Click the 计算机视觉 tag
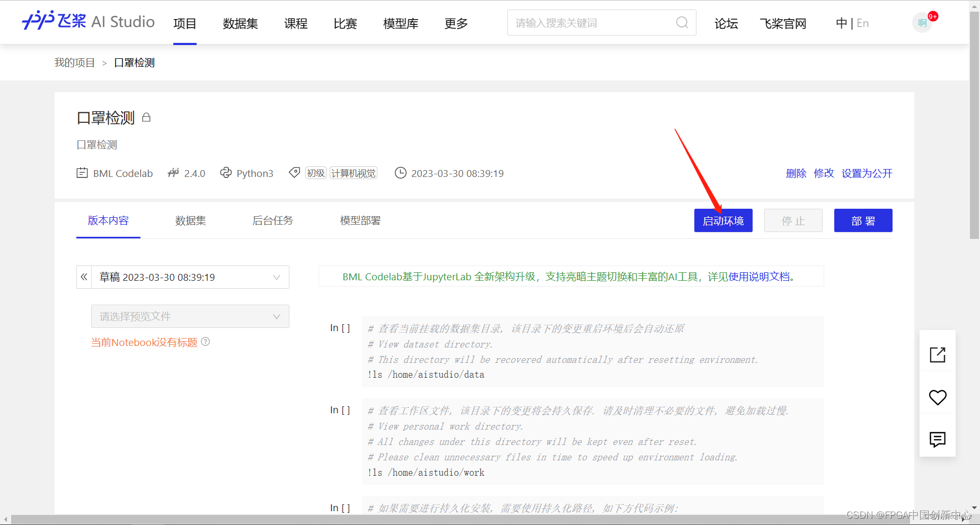This screenshot has height=525, width=980. 354,173
